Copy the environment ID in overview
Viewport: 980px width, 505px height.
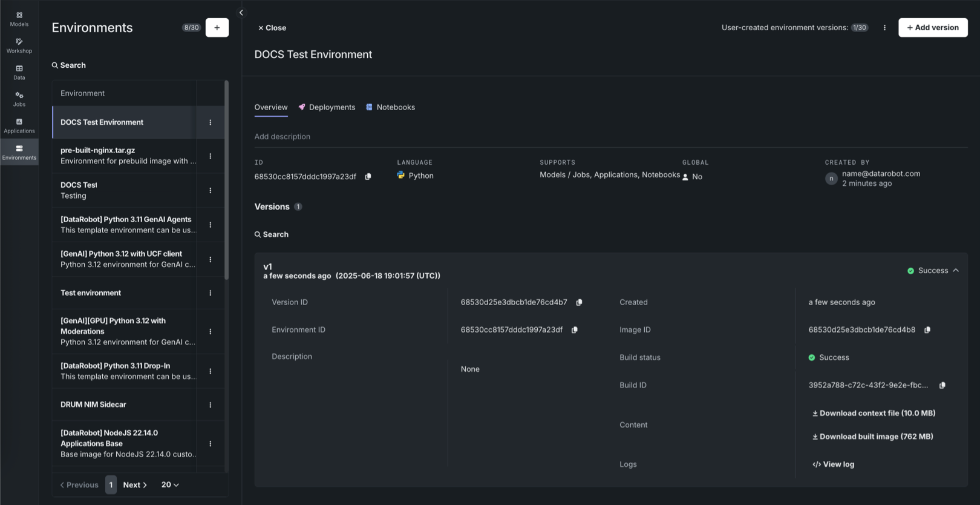click(x=368, y=177)
